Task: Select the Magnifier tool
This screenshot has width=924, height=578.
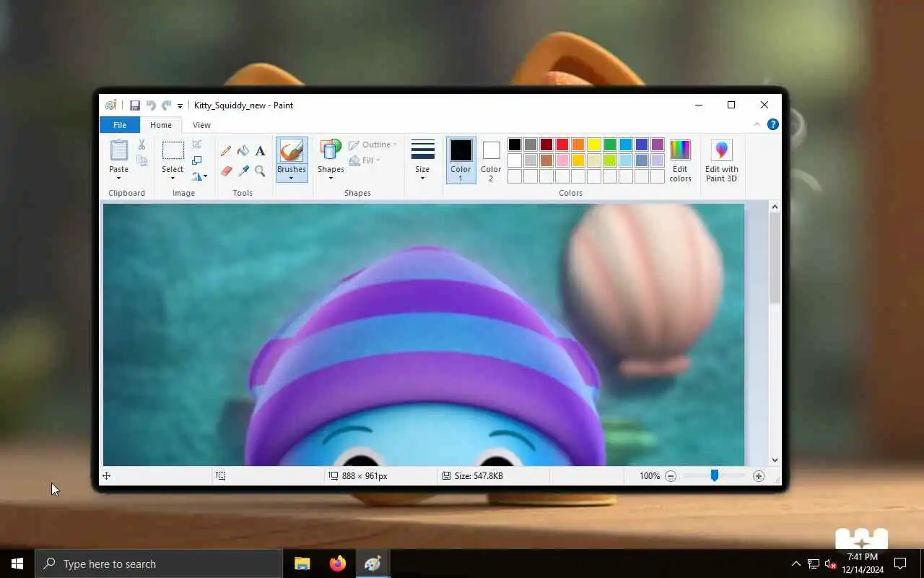Action: pyautogui.click(x=260, y=171)
